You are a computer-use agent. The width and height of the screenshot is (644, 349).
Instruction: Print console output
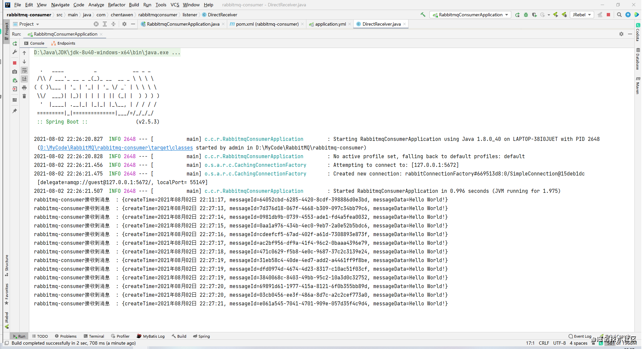(x=24, y=88)
